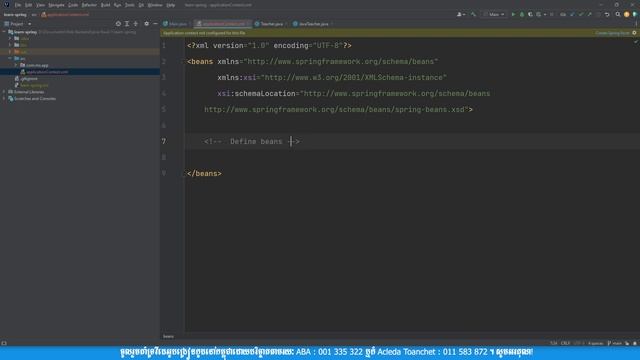Switch to the Main.java editor tab

176,24
